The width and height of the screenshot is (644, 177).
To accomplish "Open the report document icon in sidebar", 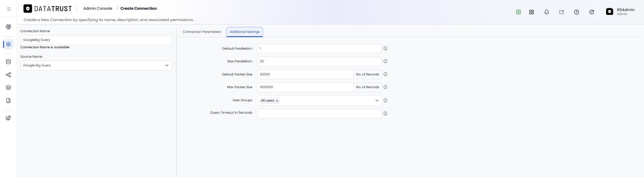I will tap(8, 101).
